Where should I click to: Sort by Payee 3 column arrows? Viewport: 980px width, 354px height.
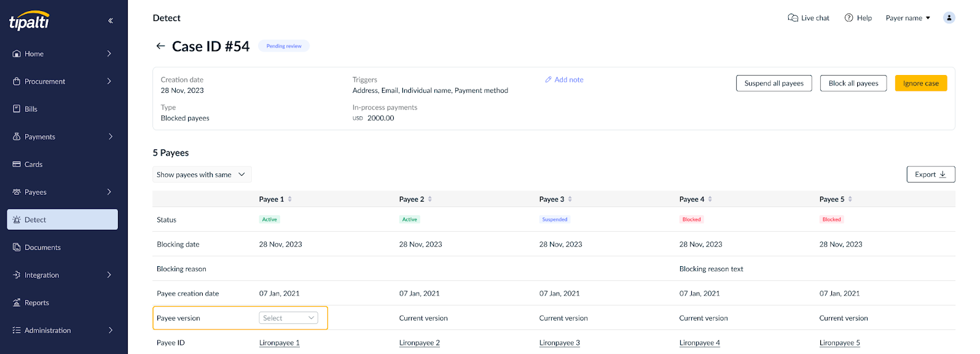[x=570, y=199]
